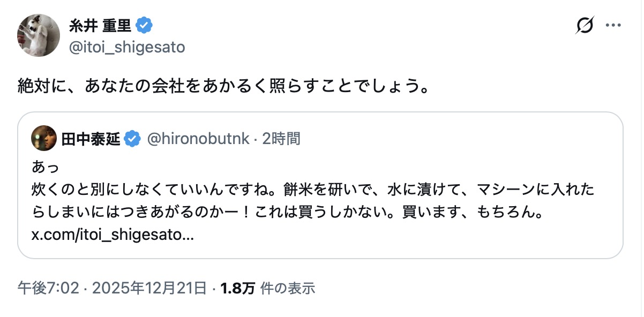Open the 1.8万 view count
644x317 pixels.
[237, 289]
